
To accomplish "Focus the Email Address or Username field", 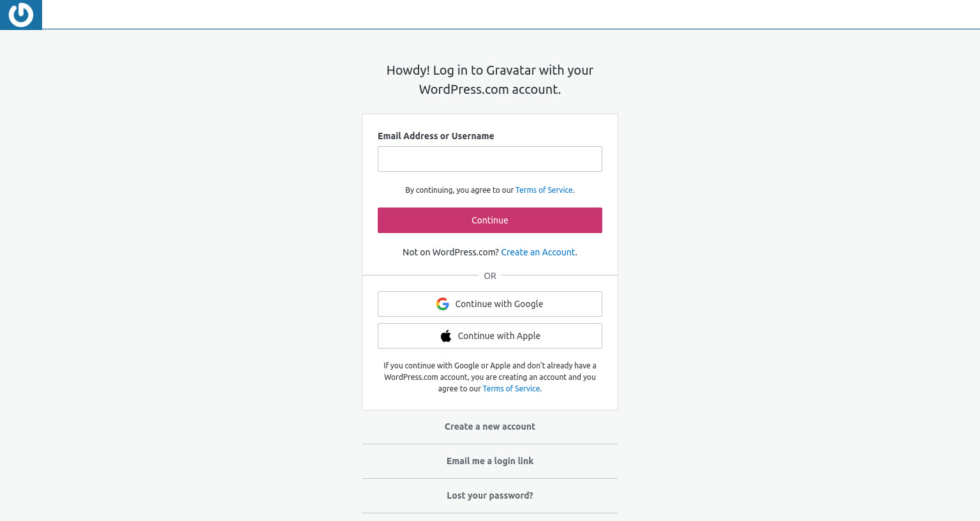I will [x=490, y=159].
